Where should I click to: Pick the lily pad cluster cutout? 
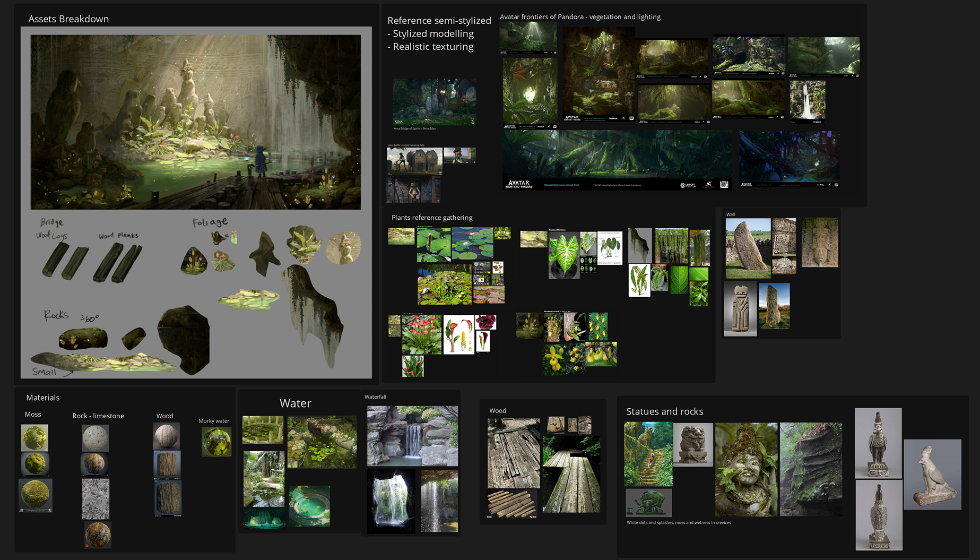(x=249, y=299)
